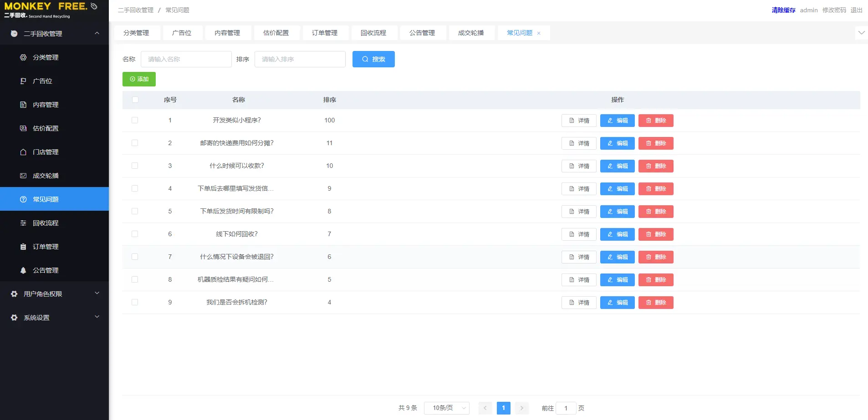The height and width of the screenshot is (420, 868).
Task: Check the row for 开发类似小程序?
Action: (x=135, y=120)
